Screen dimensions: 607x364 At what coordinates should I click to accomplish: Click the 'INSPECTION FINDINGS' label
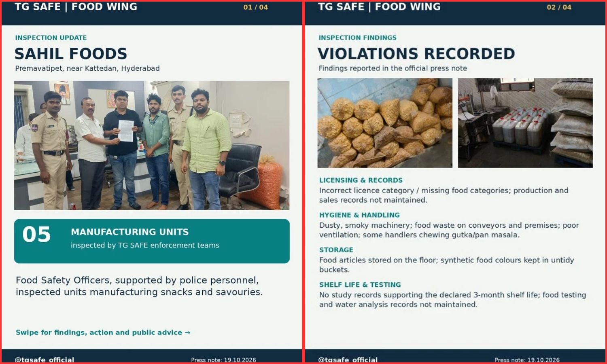click(357, 38)
